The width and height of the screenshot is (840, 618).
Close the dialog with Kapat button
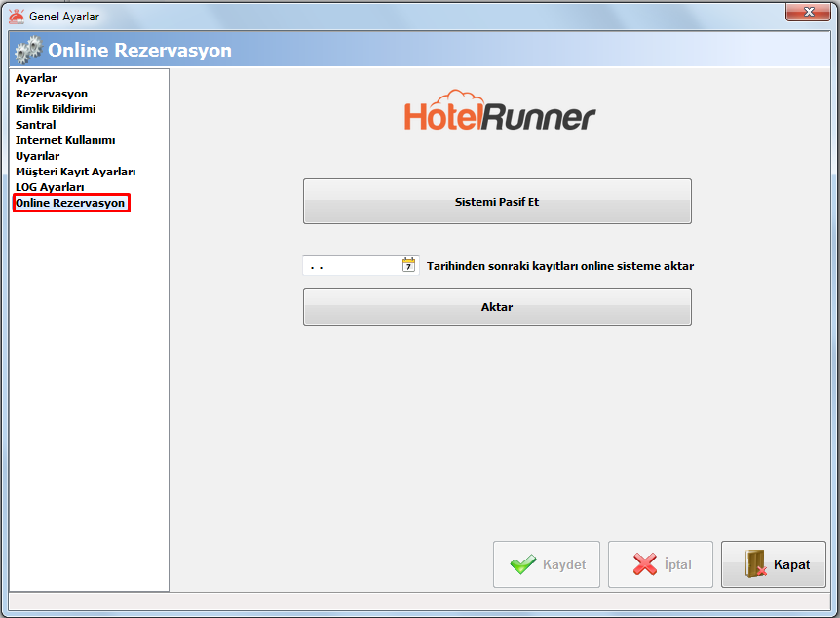[774, 564]
